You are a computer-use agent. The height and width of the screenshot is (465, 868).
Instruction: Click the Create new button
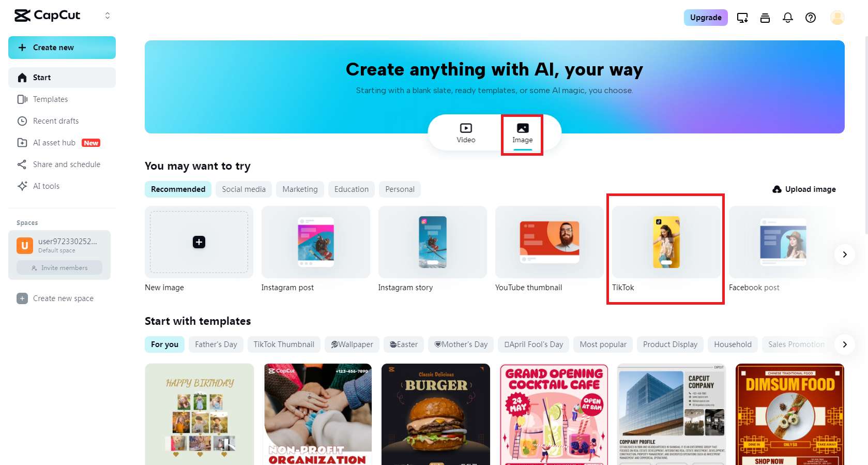[x=62, y=48]
